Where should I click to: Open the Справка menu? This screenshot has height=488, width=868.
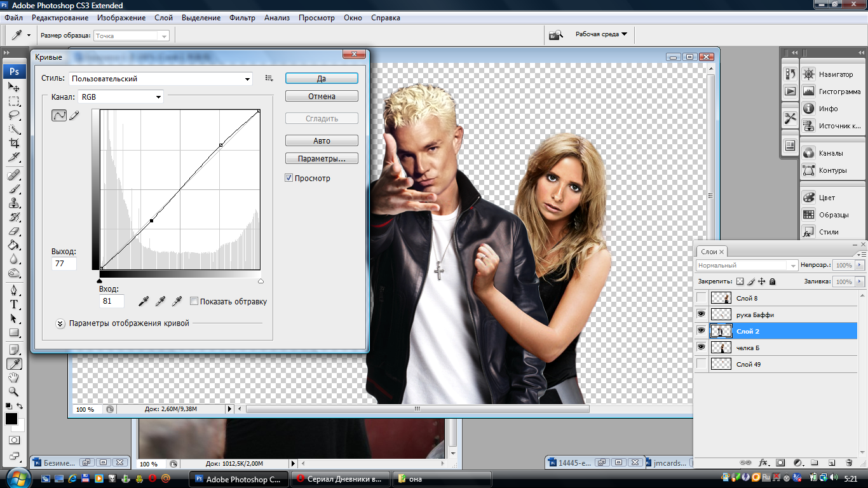coord(386,18)
